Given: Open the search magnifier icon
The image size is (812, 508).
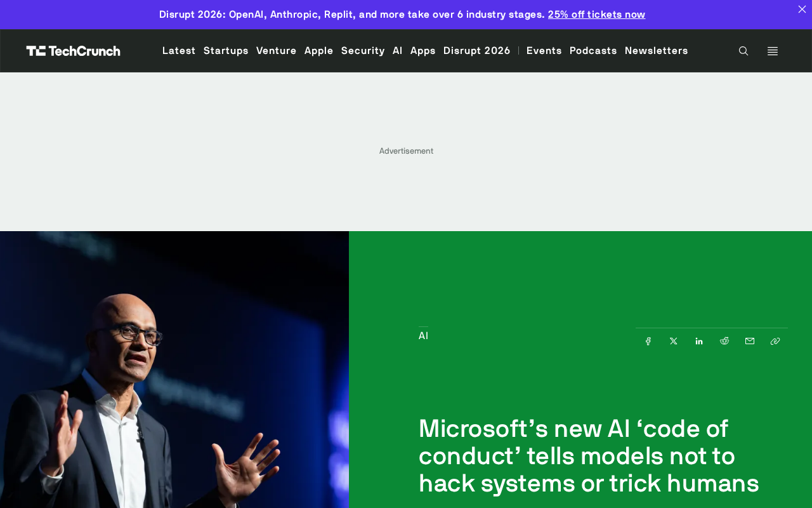Looking at the screenshot, I should point(743,51).
